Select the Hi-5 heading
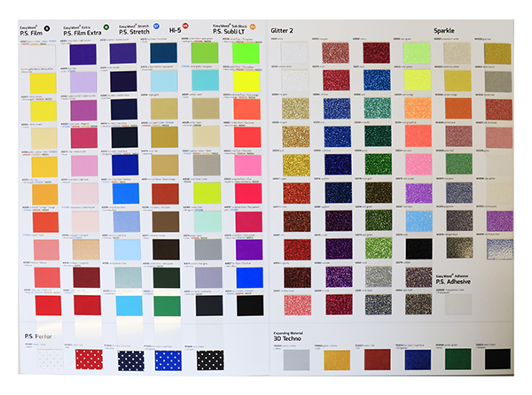This screenshot has height=395, width=532. (x=175, y=30)
